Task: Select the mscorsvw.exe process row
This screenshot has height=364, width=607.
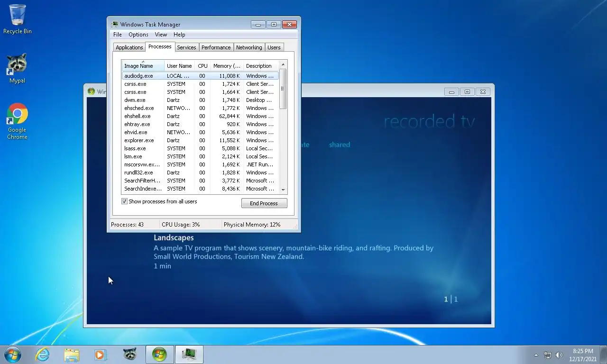Action: (200, 164)
